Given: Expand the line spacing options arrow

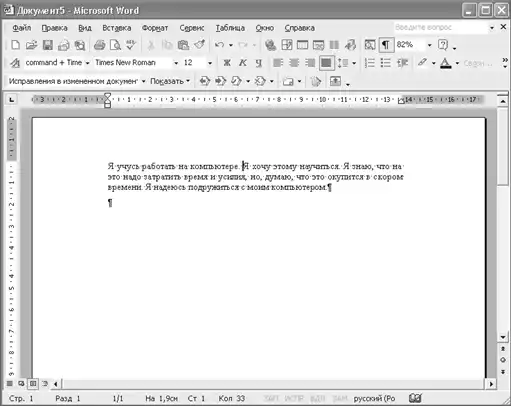Looking at the screenshot, I should tap(354, 63).
